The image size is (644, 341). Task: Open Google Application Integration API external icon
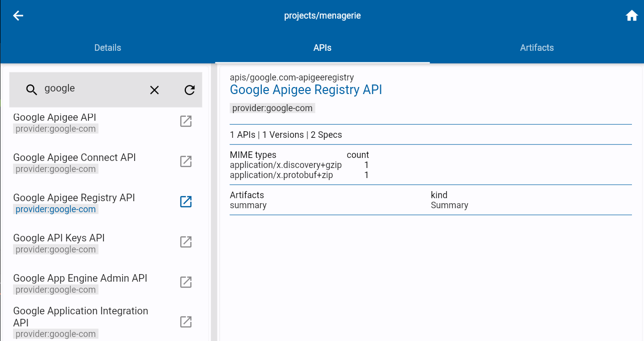point(186,322)
